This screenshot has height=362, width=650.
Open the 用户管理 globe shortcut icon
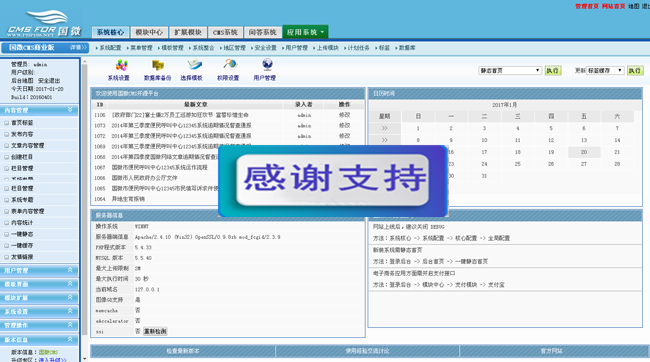[x=265, y=70]
